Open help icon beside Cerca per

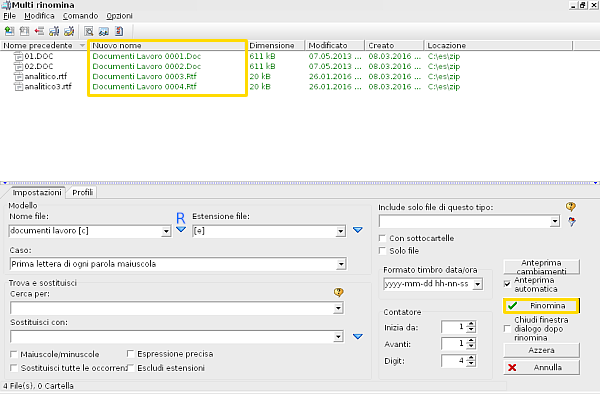click(x=338, y=293)
